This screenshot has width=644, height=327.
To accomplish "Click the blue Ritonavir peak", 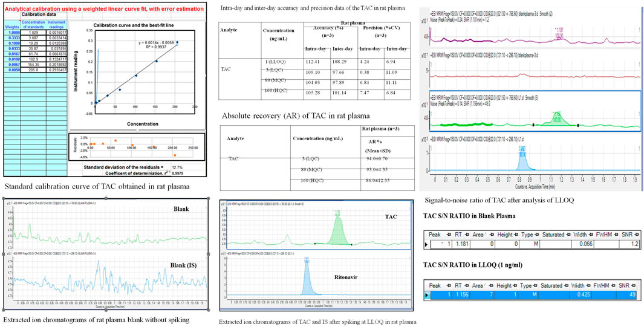I will (x=307, y=277).
